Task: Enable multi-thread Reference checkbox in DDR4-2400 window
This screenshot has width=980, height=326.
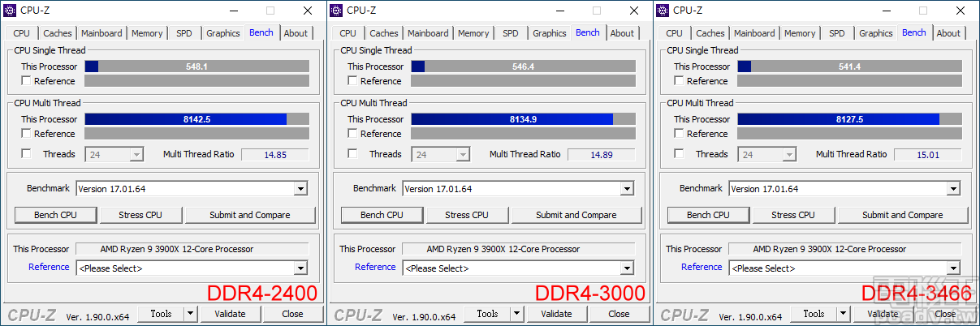Action: (26, 134)
